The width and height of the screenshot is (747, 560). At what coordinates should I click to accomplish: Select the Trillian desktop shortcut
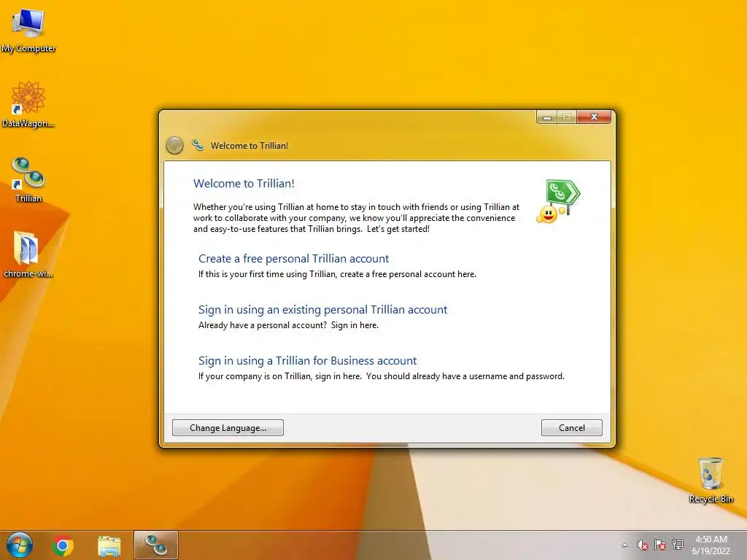28,180
